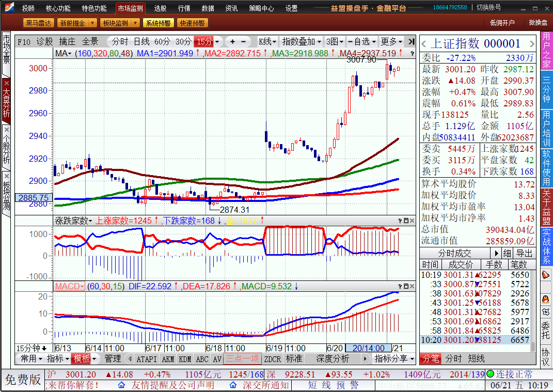Open the 指数叠加 dropdown
The height and width of the screenshot is (392, 553).
tap(302, 42)
